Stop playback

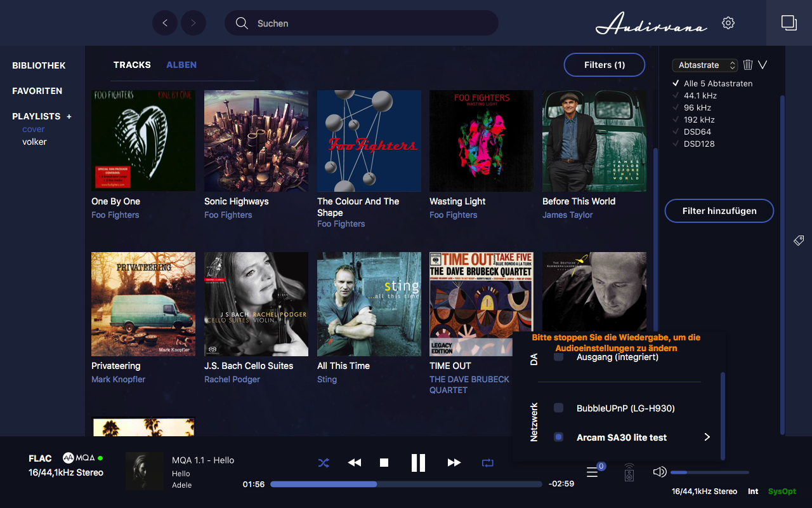384,463
